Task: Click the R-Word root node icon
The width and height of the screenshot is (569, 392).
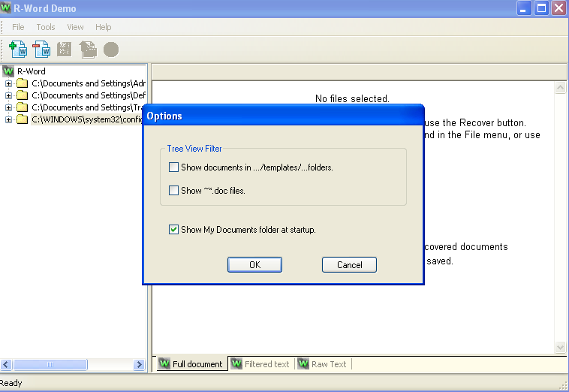Action: [8, 71]
